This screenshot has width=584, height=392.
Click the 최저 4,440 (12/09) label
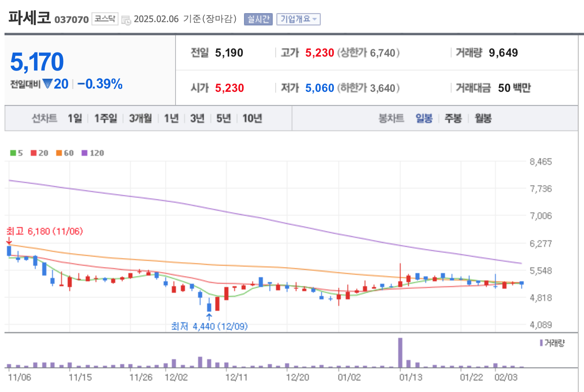click(x=210, y=326)
